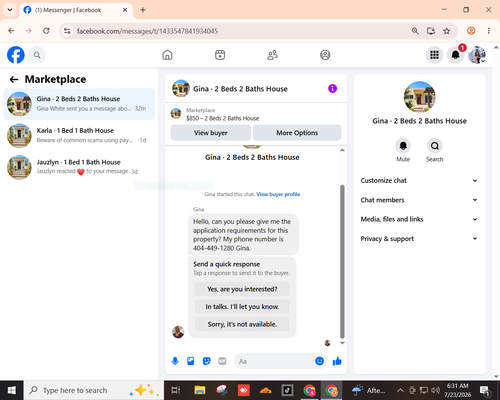The height and width of the screenshot is (400, 500).
Task: Expand the Chat members section
Action: click(419, 200)
